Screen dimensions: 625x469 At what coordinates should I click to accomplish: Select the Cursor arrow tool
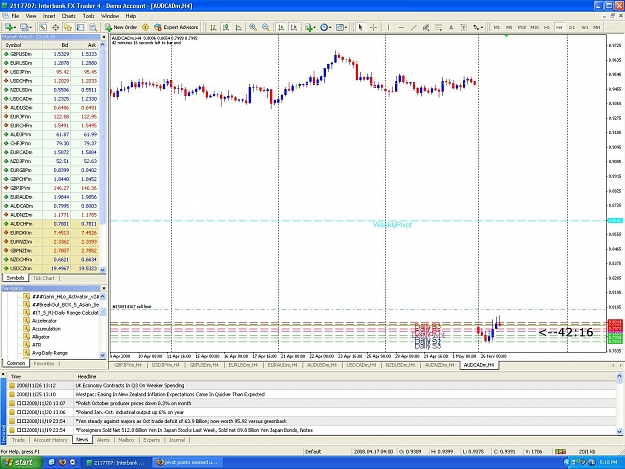pyautogui.click(x=360, y=27)
